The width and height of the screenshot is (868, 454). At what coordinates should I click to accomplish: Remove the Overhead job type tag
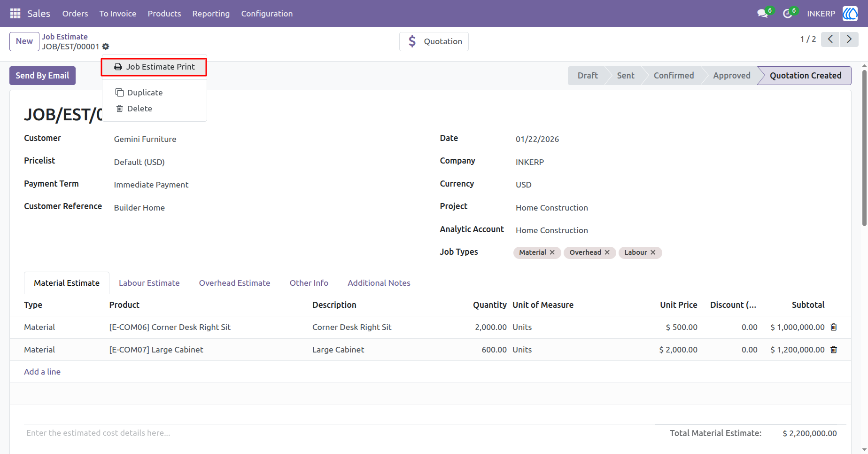(x=607, y=252)
